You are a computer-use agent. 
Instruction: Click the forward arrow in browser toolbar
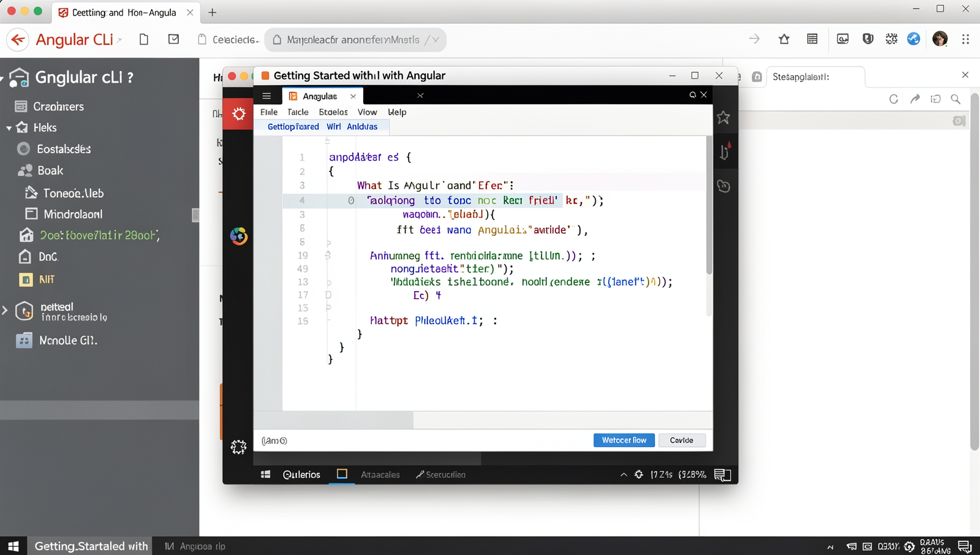[x=754, y=39]
